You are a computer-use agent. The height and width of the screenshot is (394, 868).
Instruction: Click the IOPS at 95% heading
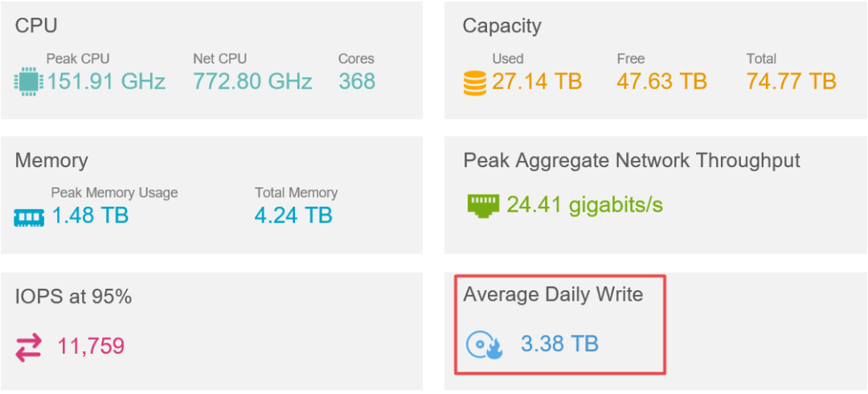(x=73, y=297)
